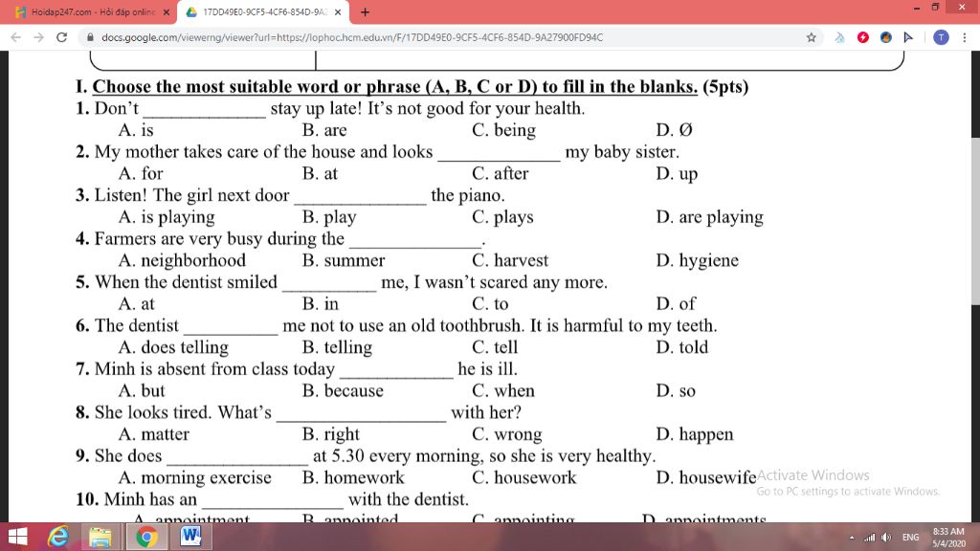Bookmark this page with the star icon
The height and width of the screenshot is (551, 980).
pos(812,37)
